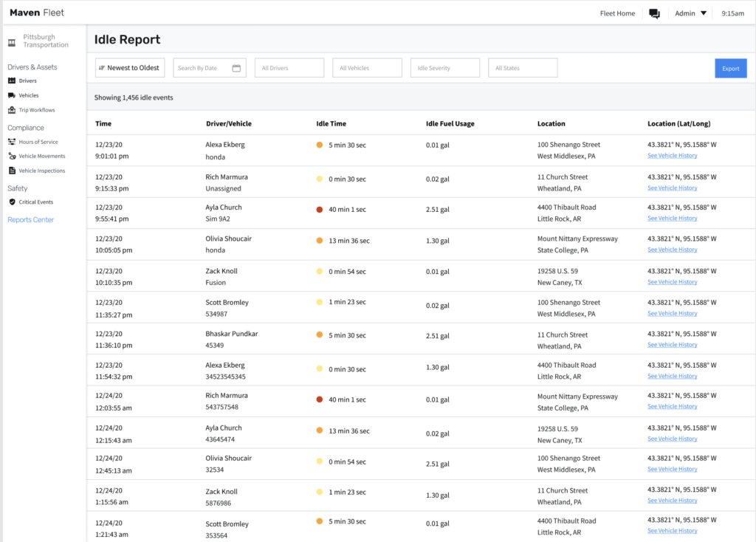
Task: Click the Vehicle Inspections document icon
Action: click(12, 171)
